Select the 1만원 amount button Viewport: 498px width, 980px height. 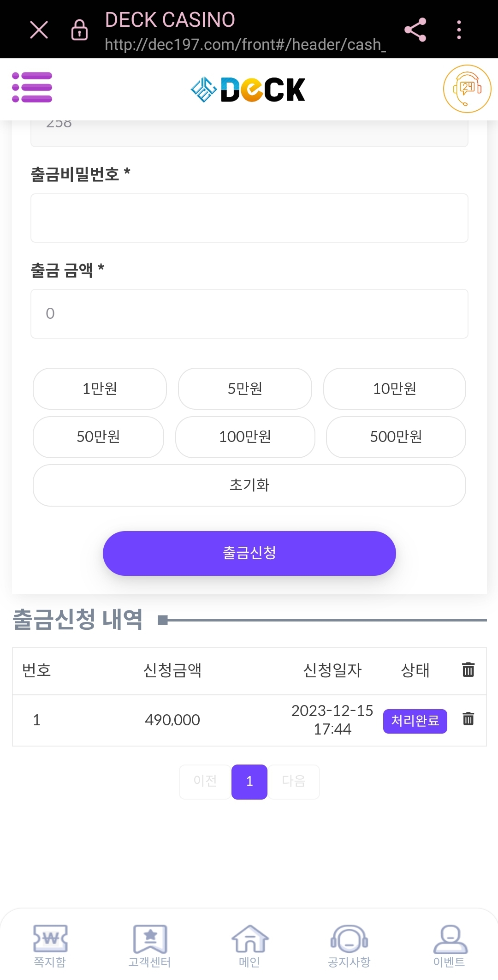point(100,388)
